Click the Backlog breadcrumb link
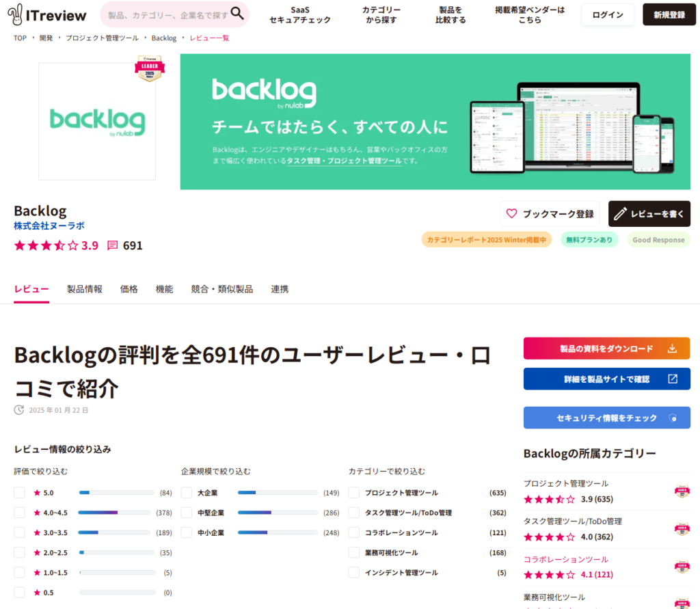 click(164, 38)
